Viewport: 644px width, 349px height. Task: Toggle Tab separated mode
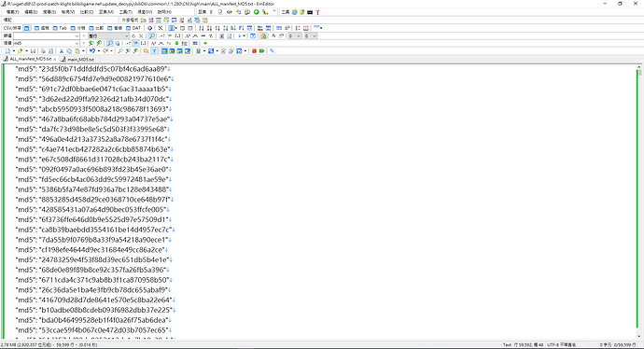coord(59,28)
